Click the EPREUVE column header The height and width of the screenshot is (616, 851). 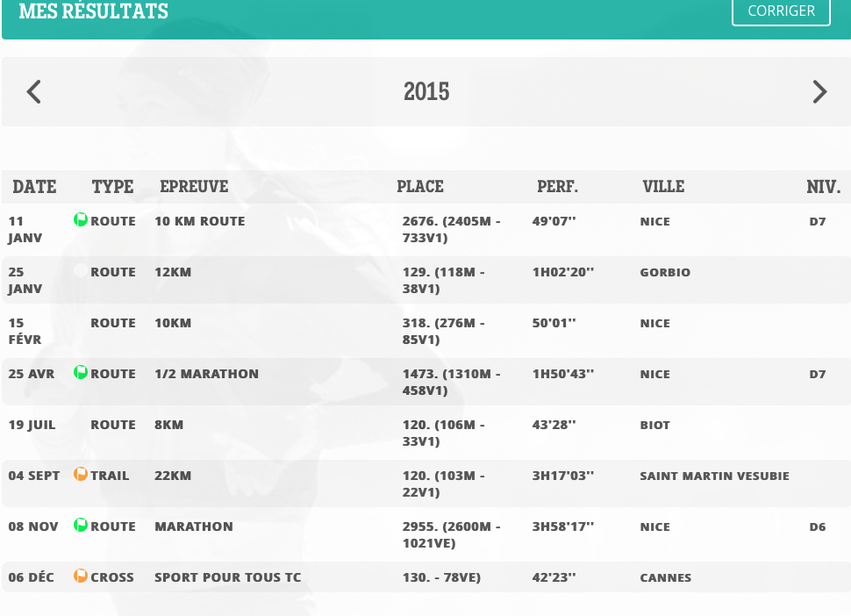(194, 187)
